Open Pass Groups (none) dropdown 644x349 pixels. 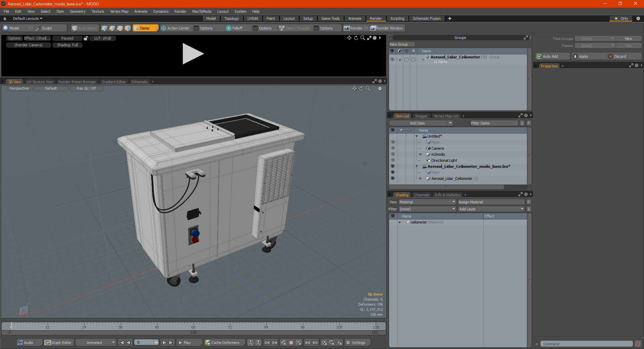tap(595, 39)
